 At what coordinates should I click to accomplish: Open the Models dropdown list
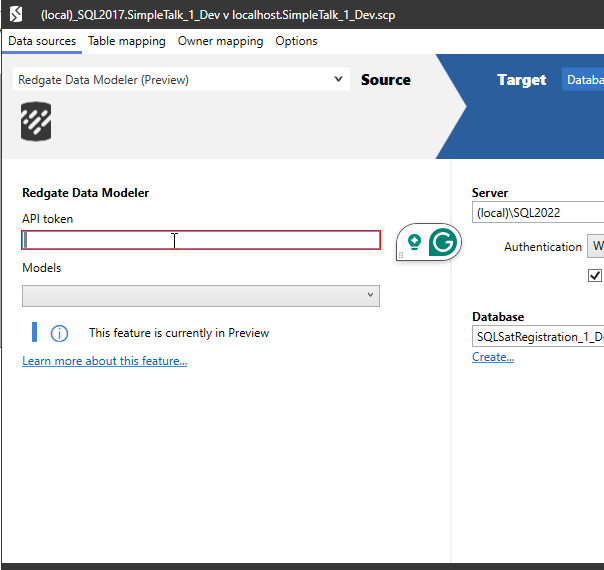click(200, 295)
